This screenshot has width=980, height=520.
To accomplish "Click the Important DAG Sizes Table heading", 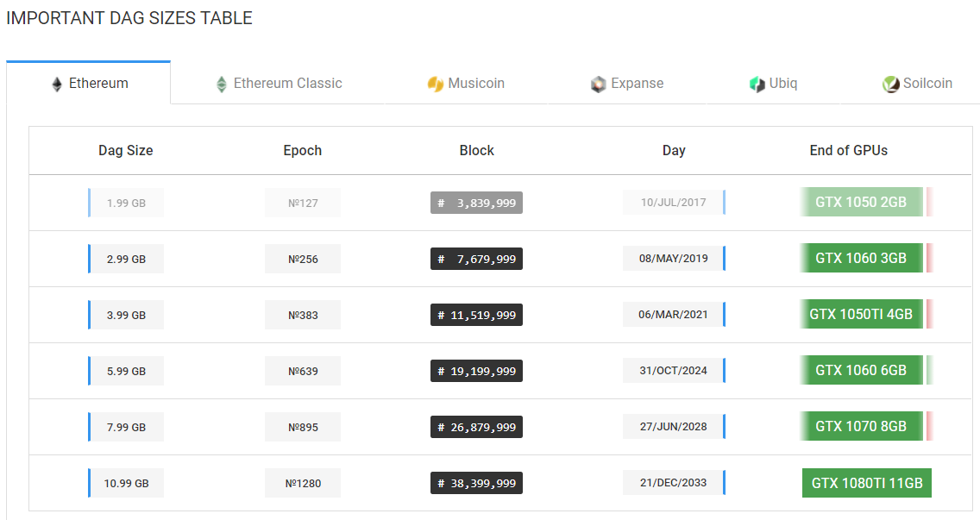I will 129,18.
